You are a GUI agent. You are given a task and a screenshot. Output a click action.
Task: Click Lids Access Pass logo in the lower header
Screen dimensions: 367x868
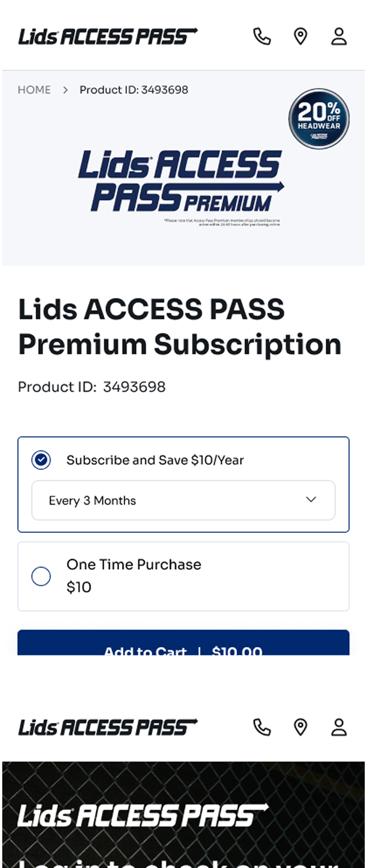tap(108, 727)
